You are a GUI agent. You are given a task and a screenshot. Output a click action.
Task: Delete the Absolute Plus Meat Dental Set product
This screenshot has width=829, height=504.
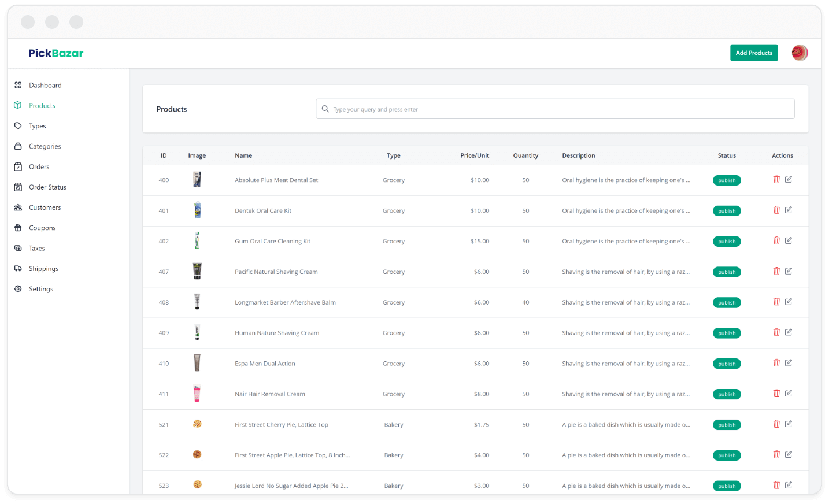776,180
